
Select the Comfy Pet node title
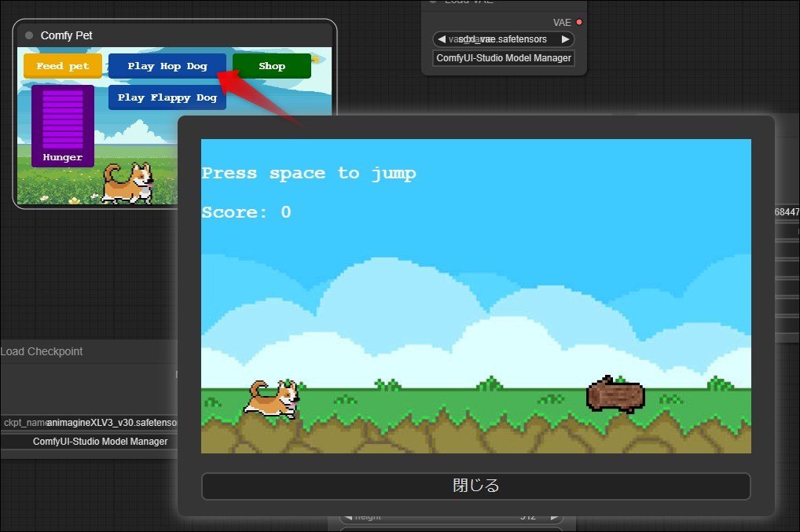click(x=66, y=35)
